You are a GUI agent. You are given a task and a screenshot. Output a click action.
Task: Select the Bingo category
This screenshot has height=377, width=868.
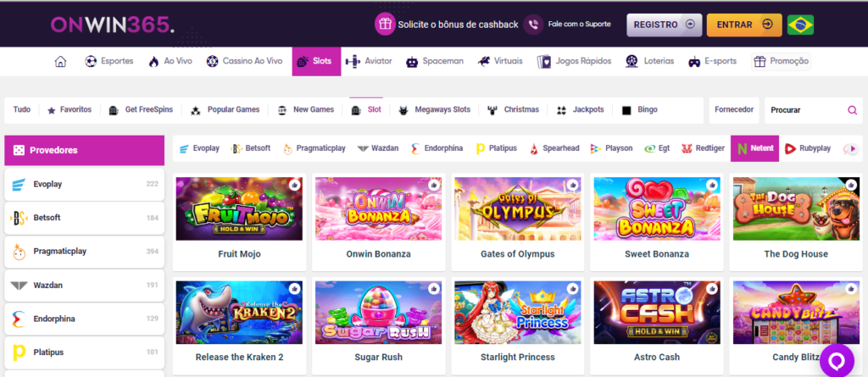pyautogui.click(x=639, y=109)
